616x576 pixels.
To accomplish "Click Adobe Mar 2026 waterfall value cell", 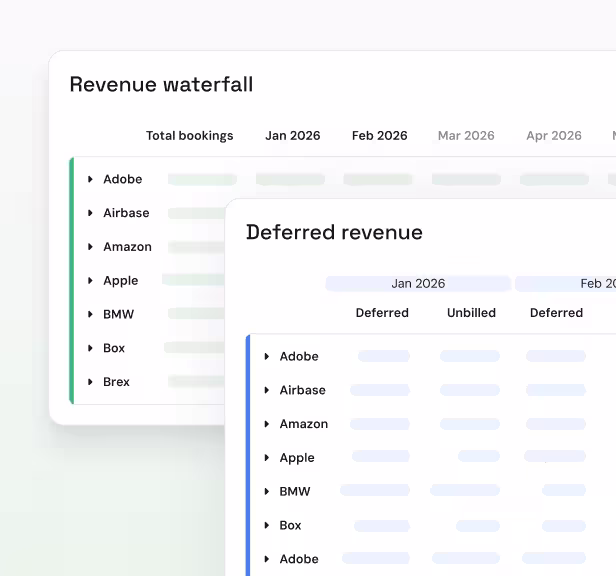I will [x=466, y=180].
